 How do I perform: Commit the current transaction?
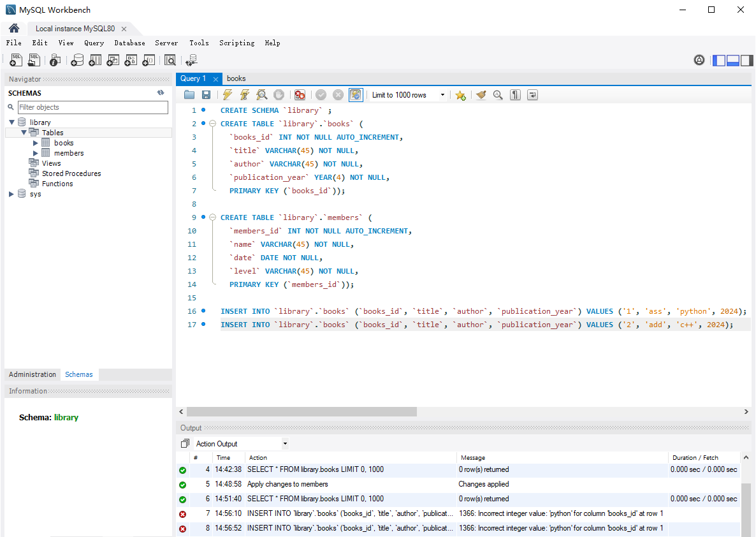click(x=321, y=95)
